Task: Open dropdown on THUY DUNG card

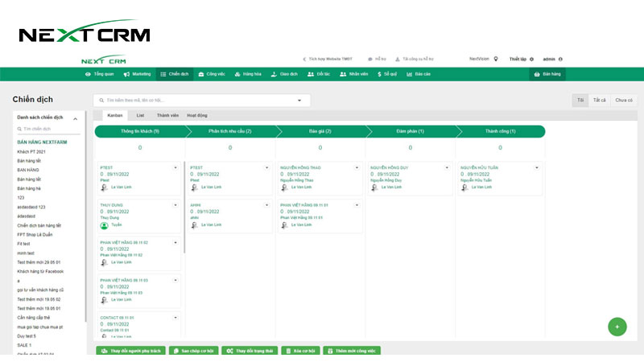Action: pyautogui.click(x=175, y=205)
